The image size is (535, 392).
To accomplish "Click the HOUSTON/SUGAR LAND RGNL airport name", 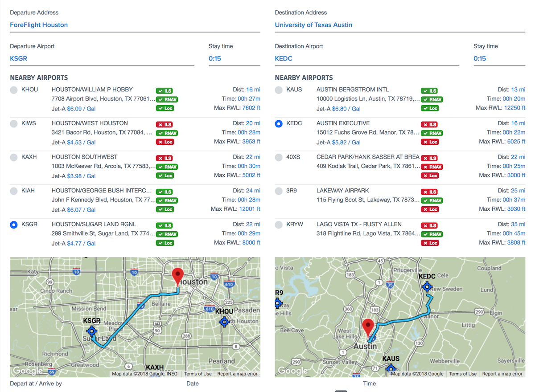I will [94, 225].
